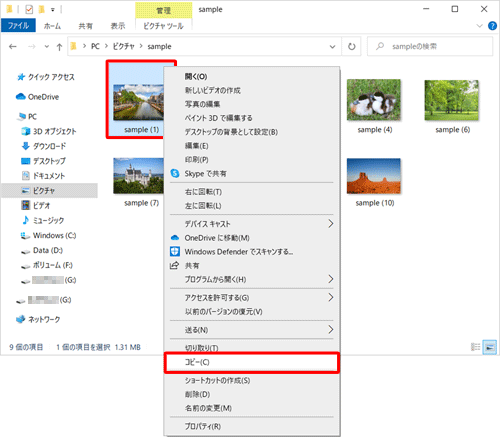Click ピクチャ in the address breadcrumb
Image resolution: width=500 pixels, height=437 pixels.
(123, 46)
